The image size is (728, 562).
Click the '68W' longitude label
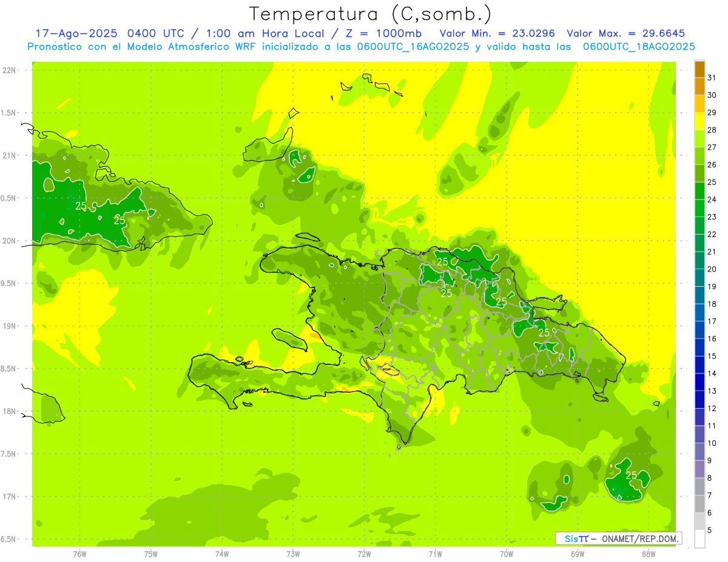click(649, 554)
